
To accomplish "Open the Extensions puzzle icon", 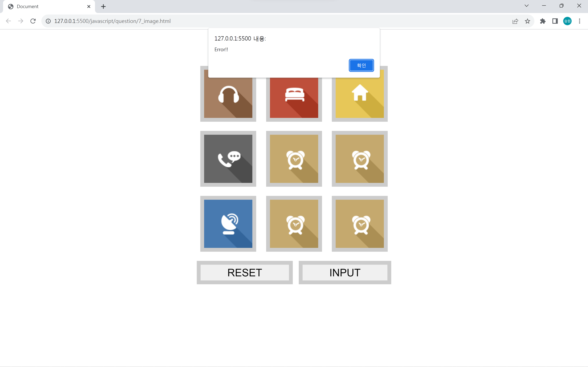I will 543,21.
